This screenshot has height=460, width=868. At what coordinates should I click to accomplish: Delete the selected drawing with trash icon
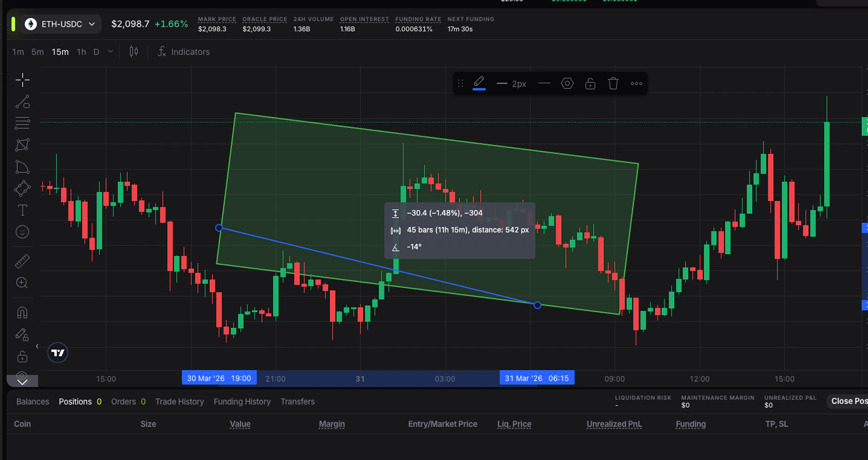coord(613,84)
